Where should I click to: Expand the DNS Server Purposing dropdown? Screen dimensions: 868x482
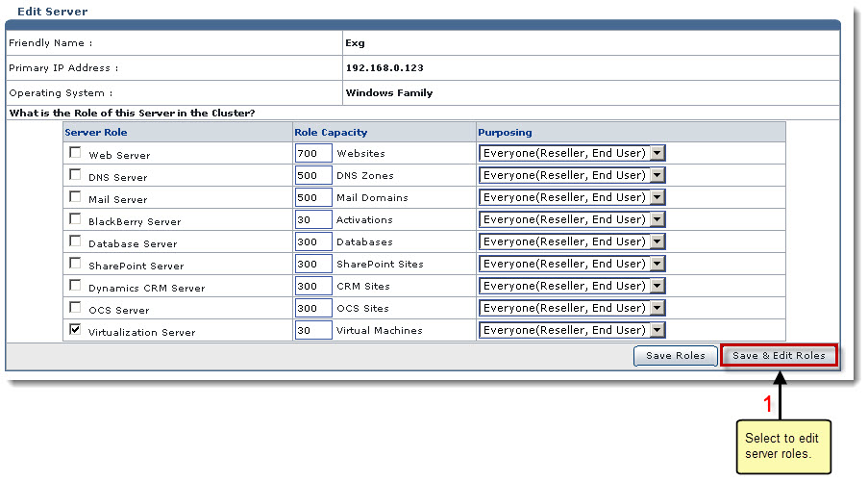(572, 175)
